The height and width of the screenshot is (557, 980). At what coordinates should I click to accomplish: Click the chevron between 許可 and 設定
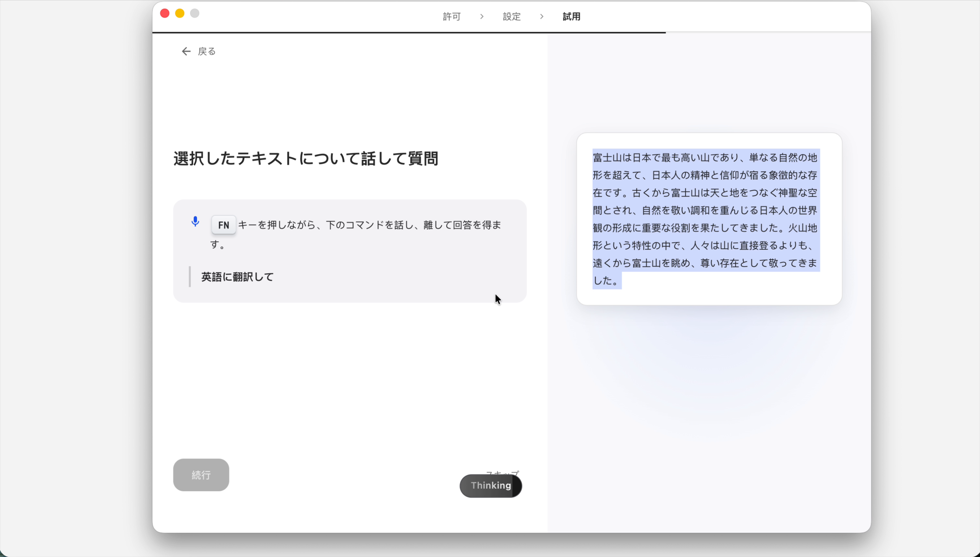[x=482, y=17]
